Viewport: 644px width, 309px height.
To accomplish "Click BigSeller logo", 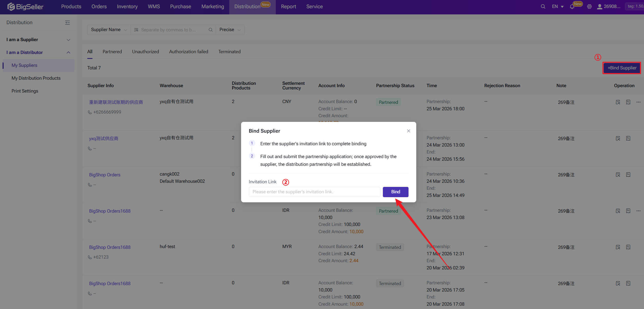I will [x=25, y=7].
